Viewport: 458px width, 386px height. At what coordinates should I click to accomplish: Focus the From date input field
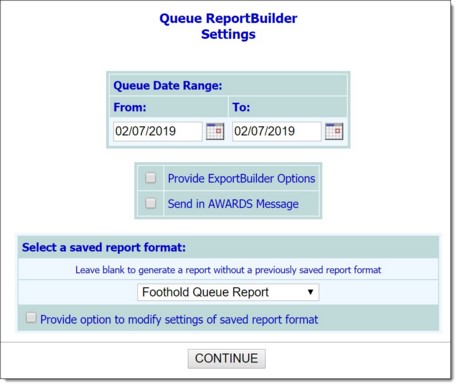click(158, 131)
